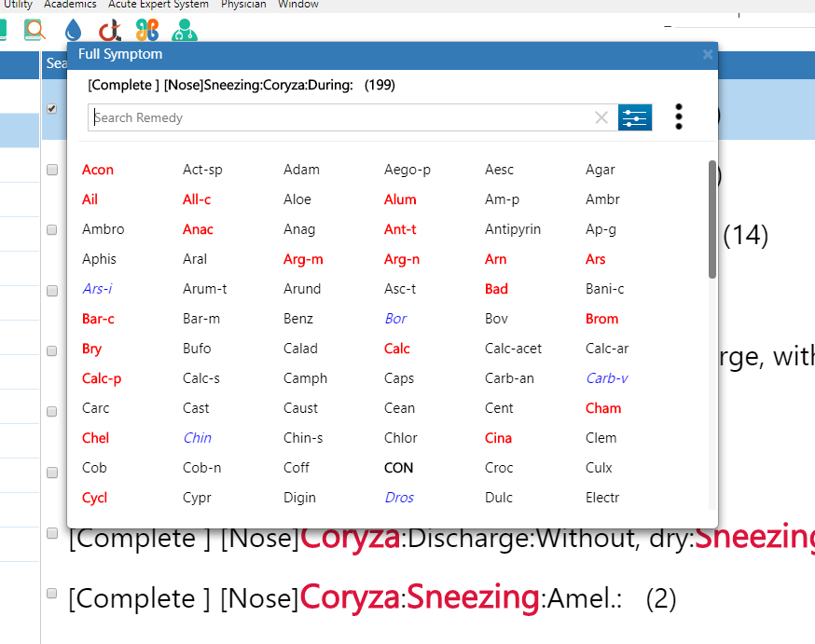The width and height of the screenshot is (815, 644).
Task: Click inside the Search Remedy field
Action: click(326, 117)
